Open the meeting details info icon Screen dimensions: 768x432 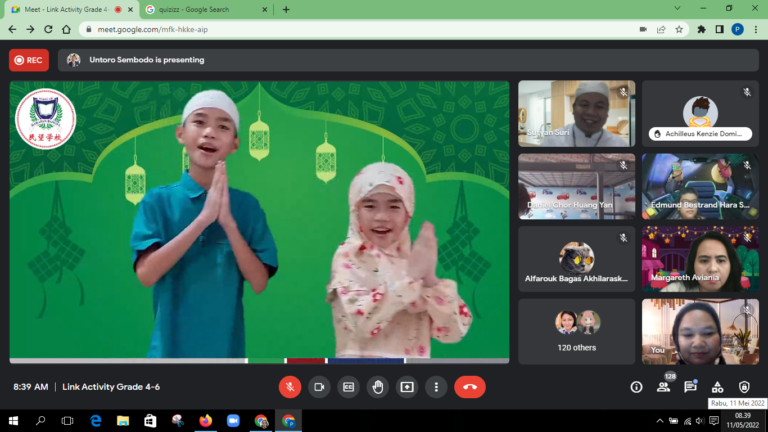[636, 387]
